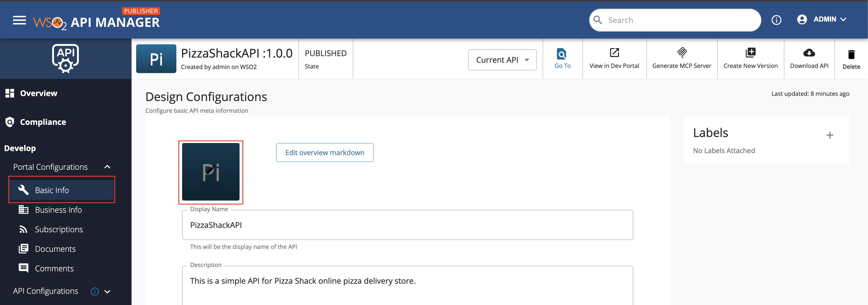Open Business Info in sidebar

(58, 210)
